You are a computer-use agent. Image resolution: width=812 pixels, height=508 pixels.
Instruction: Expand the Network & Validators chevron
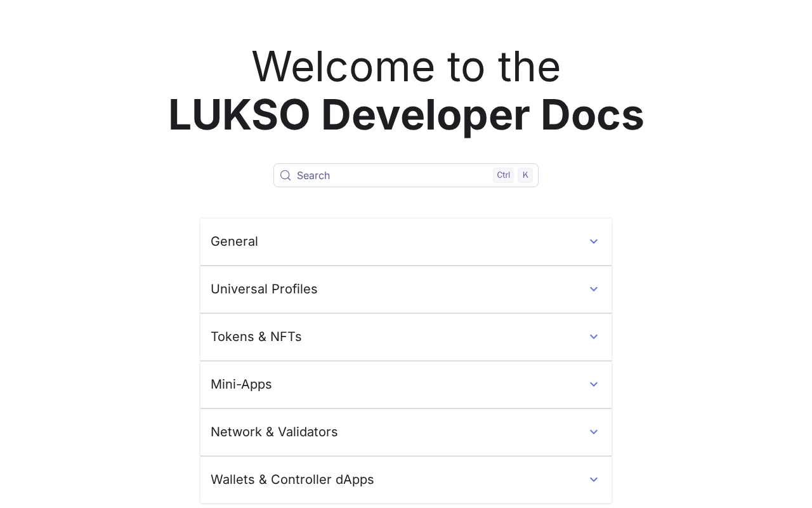[x=594, y=432]
